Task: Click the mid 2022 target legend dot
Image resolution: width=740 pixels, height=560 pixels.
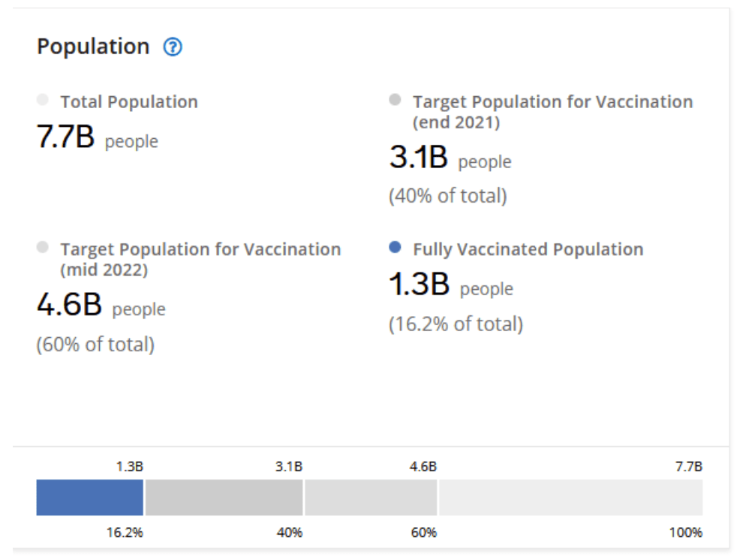Action: (x=43, y=247)
